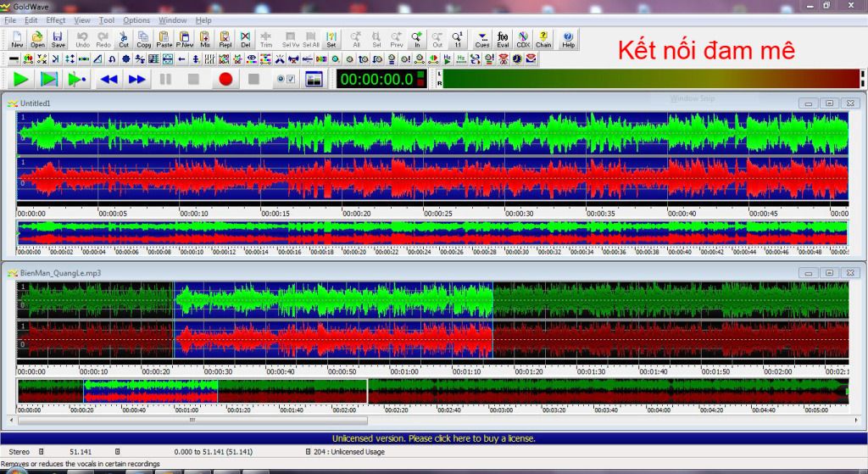Zoom to show All audio
This screenshot has height=474, width=868.
point(356,39)
